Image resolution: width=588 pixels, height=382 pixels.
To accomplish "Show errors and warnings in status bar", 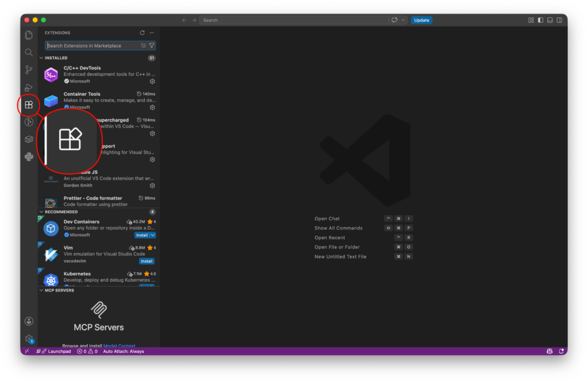I will (87, 351).
